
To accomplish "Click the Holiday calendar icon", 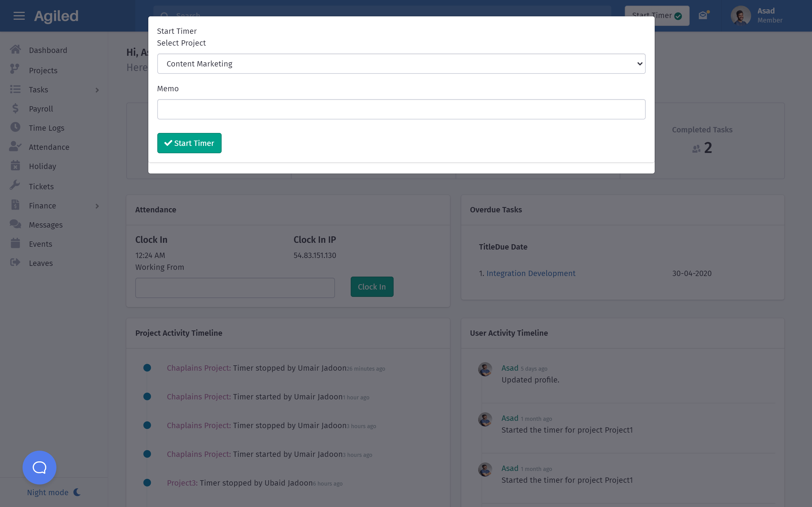I will (15, 166).
